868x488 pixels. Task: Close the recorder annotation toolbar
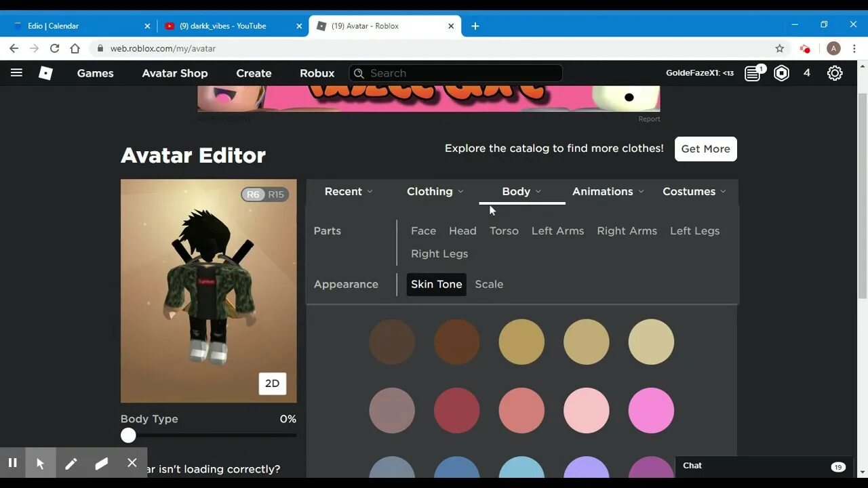(x=132, y=463)
